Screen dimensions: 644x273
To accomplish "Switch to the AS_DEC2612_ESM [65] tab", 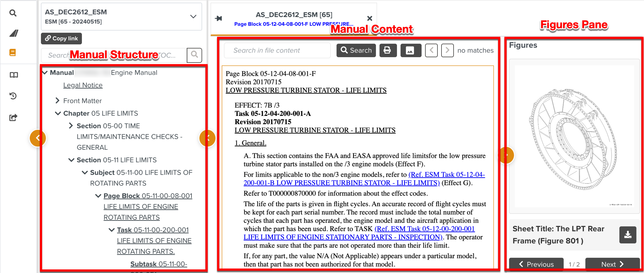I will pos(294,15).
